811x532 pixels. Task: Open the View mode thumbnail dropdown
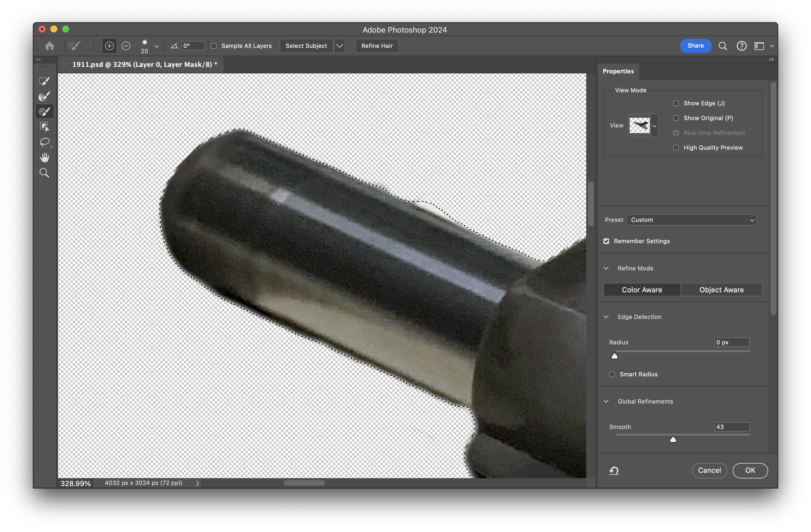654,126
